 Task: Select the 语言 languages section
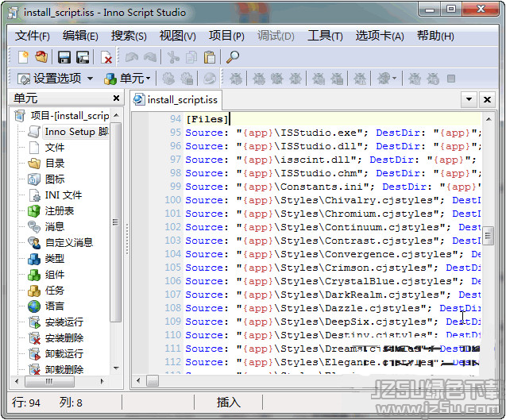click(55, 306)
